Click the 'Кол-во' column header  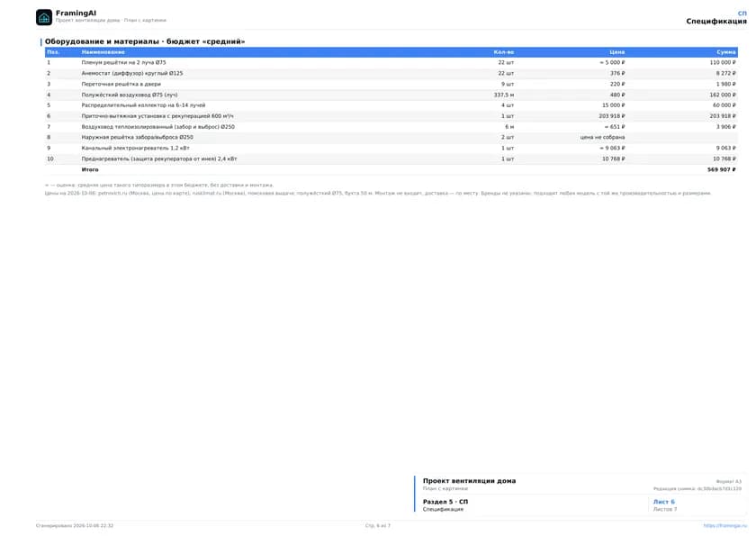pos(504,52)
